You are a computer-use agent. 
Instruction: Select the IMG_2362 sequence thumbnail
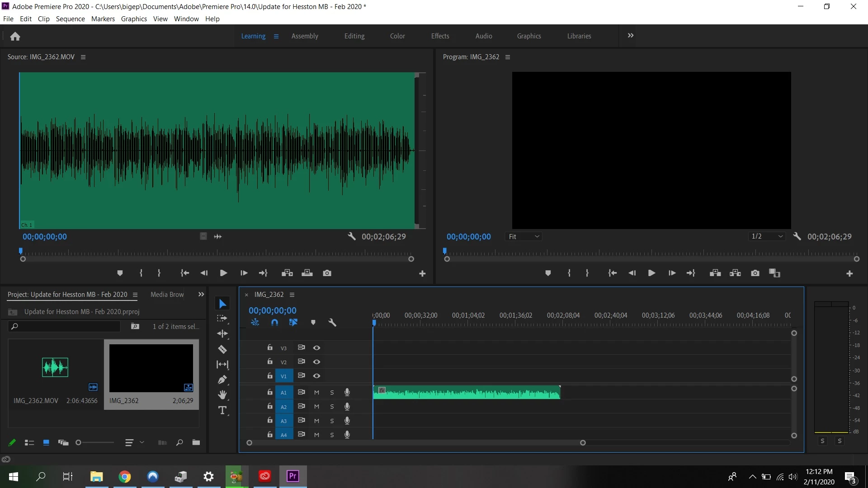tap(151, 368)
